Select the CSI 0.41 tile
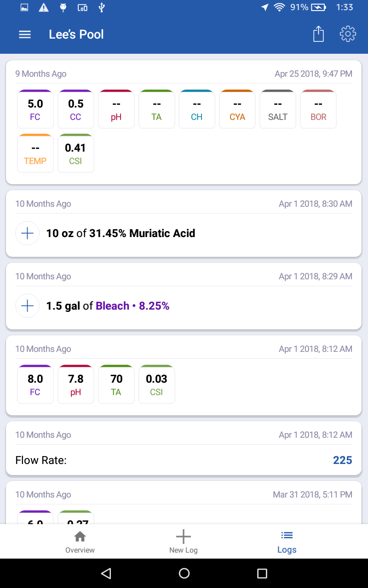 coord(75,153)
